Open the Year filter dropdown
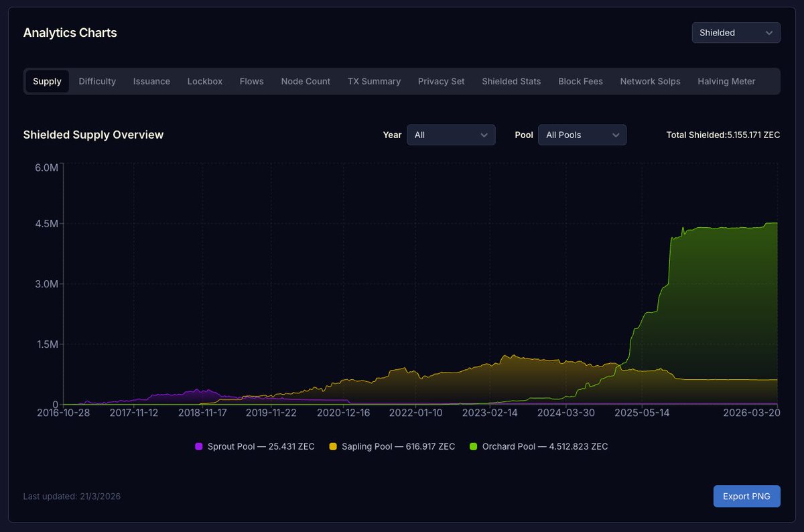804x532 pixels. 451,135
